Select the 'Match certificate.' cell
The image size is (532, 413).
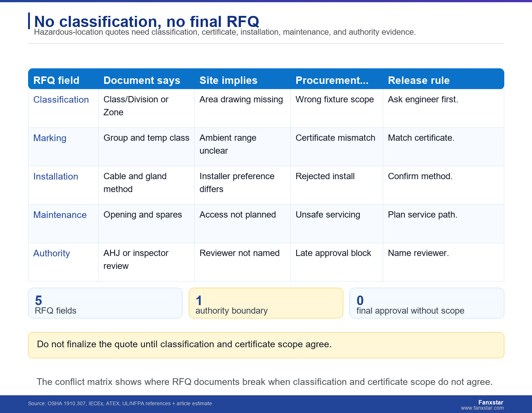click(443, 147)
